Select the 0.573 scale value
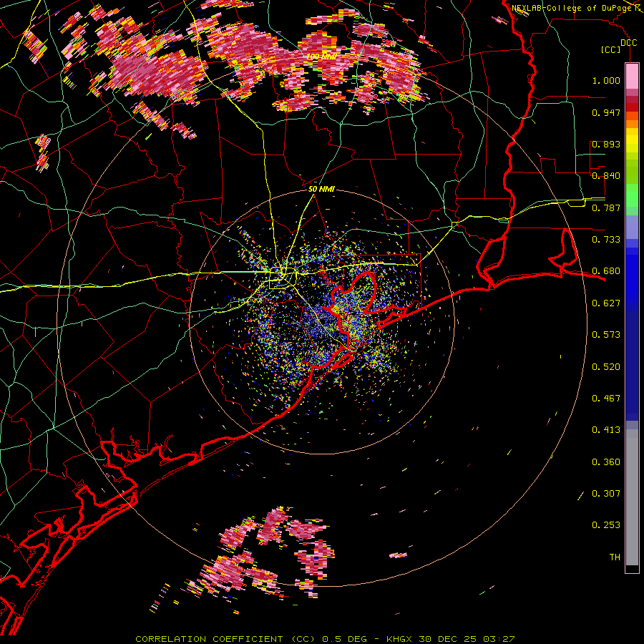 [606, 335]
